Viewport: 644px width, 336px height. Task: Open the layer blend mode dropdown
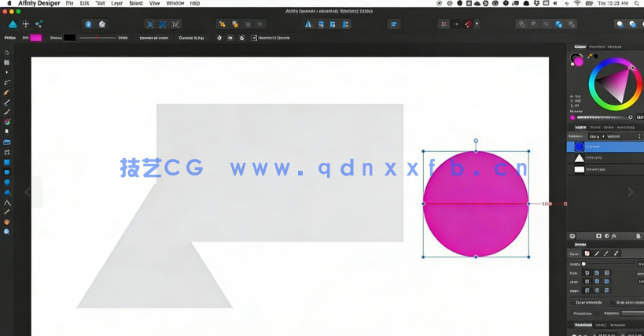point(623,136)
